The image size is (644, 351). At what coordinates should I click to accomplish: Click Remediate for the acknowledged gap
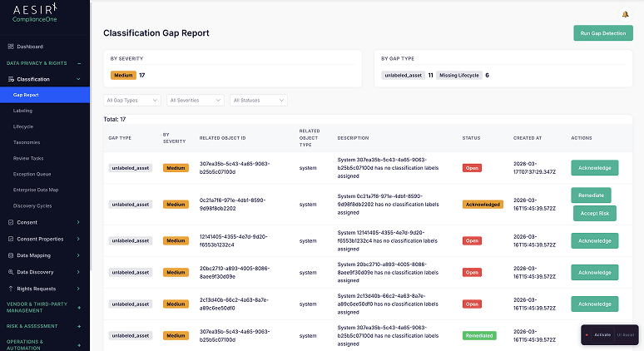591,195
